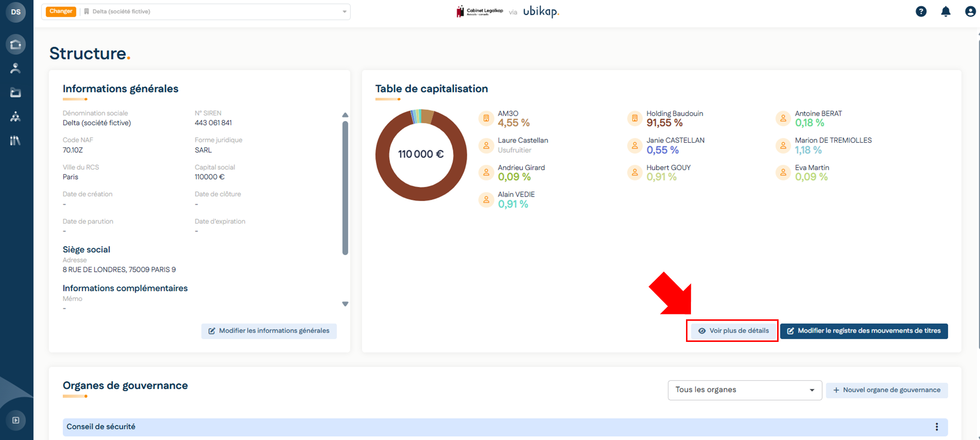Viewport: 980px width, 440px height.
Task: Open the library books icon in sidebar
Action: pyautogui.click(x=16, y=141)
